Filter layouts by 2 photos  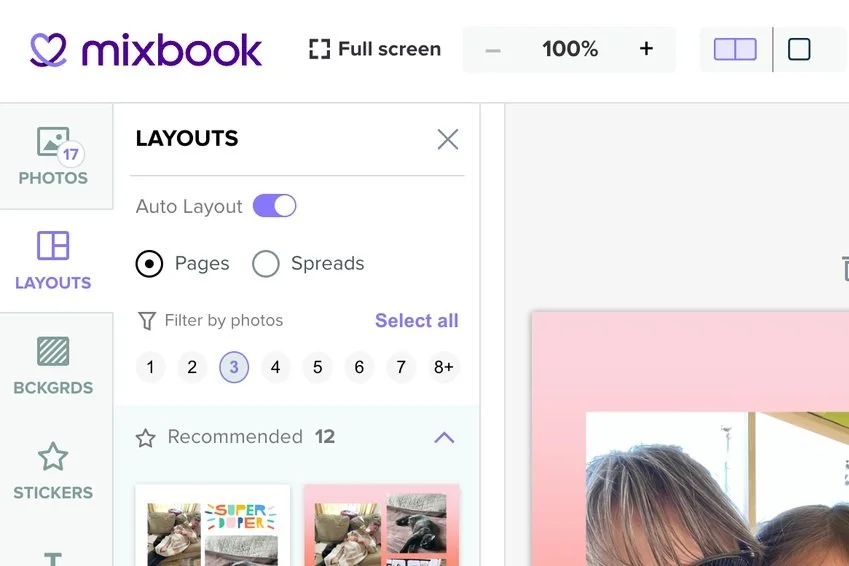(x=192, y=367)
